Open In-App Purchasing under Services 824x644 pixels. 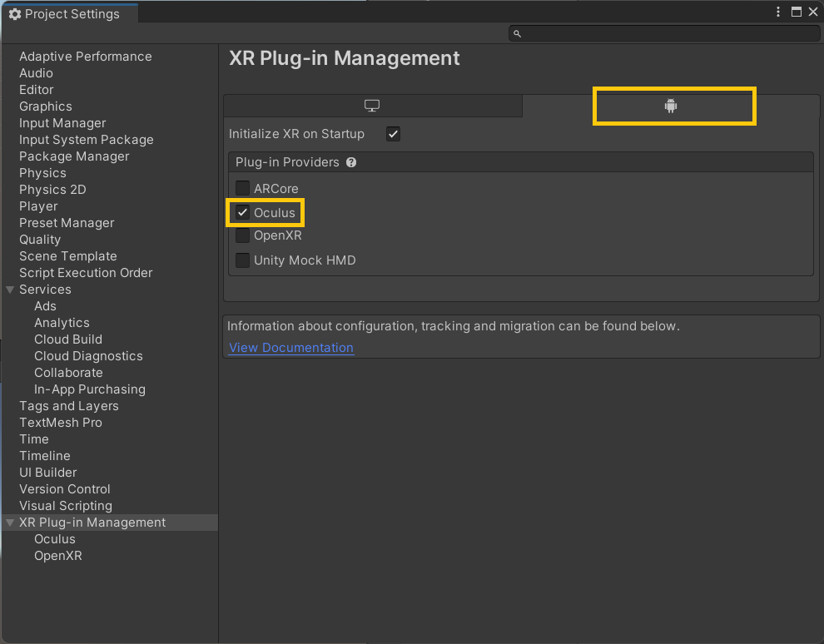tap(90, 389)
